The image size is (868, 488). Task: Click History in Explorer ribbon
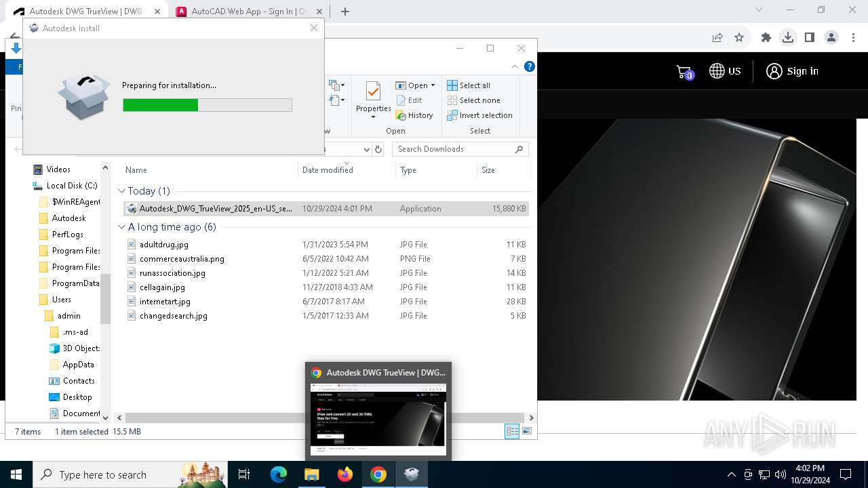click(x=414, y=115)
